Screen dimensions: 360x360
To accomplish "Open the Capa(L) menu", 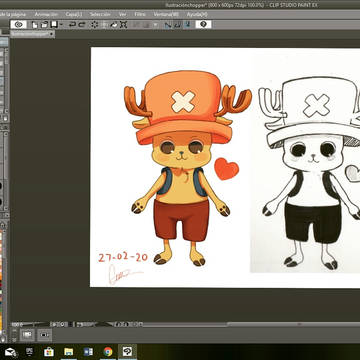I will pos(74,14).
